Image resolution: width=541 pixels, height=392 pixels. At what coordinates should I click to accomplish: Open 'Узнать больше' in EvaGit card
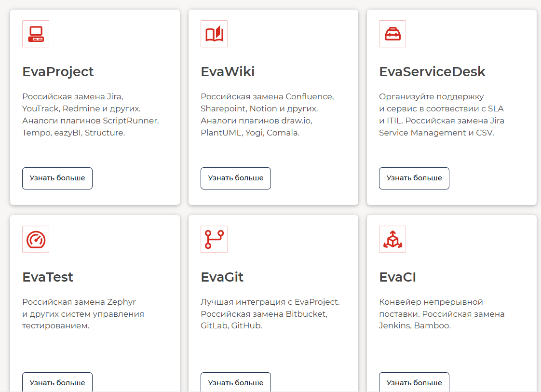point(235,382)
